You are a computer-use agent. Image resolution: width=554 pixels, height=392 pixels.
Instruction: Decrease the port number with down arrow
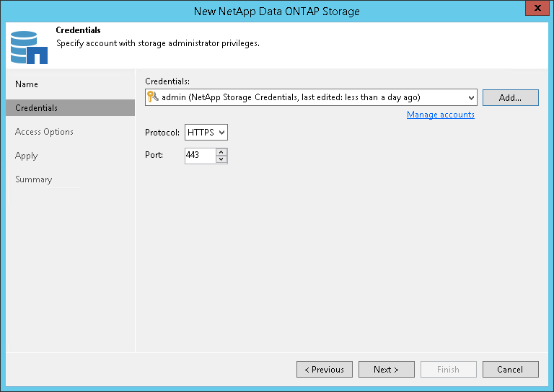tap(221, 159)
